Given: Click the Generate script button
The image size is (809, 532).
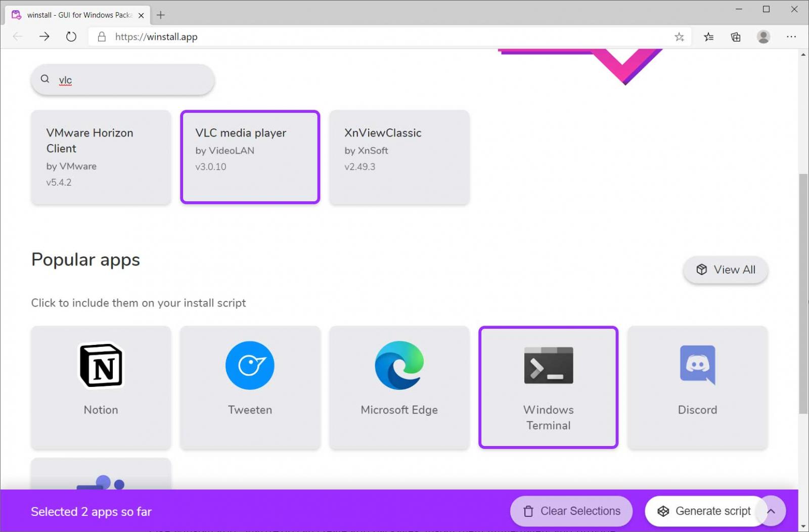Looking at the screenshot, I should coord(704,511).
